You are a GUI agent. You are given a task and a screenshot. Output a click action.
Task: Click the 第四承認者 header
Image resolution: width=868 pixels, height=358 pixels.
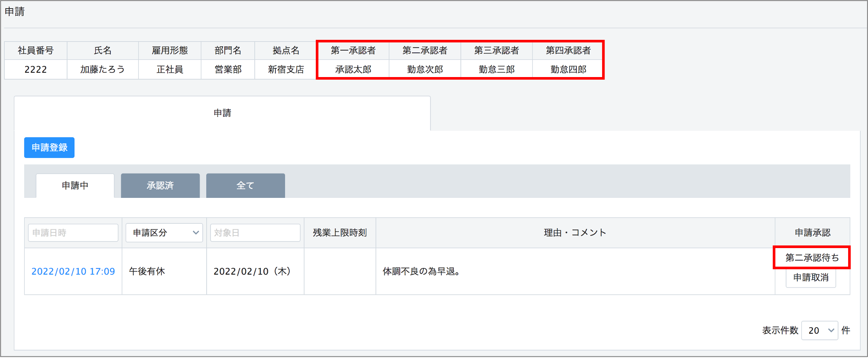coord(568,51)
